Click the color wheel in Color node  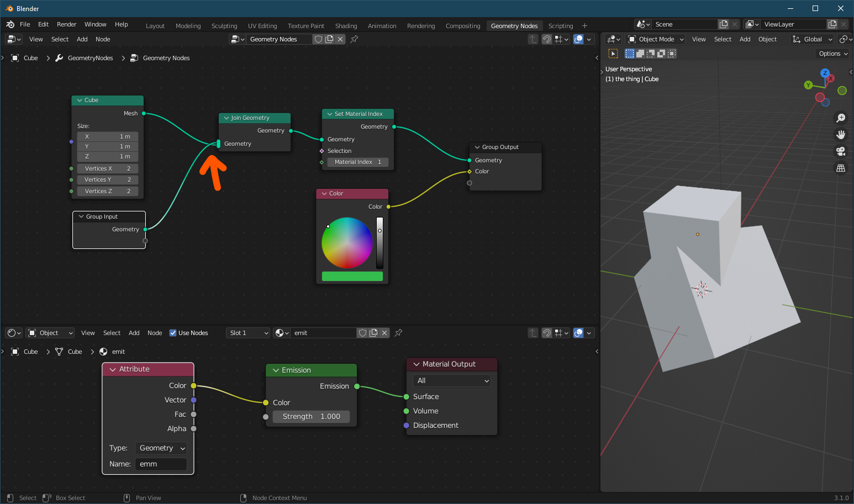(347, 243)
